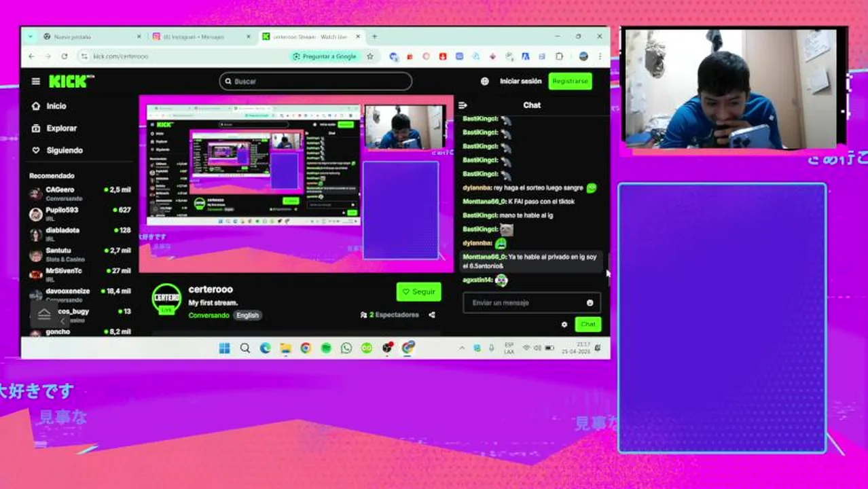This screenshot has height=489, width=868.
Task: Click the certerooo channel avatar
Action: pyautogui.click(x=166, y=299)
